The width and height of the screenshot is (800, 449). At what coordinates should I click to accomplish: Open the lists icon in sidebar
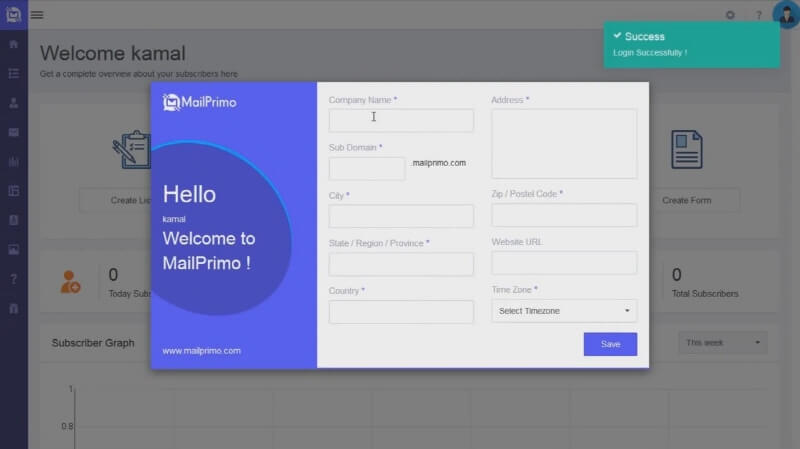(x=14, y=73)
